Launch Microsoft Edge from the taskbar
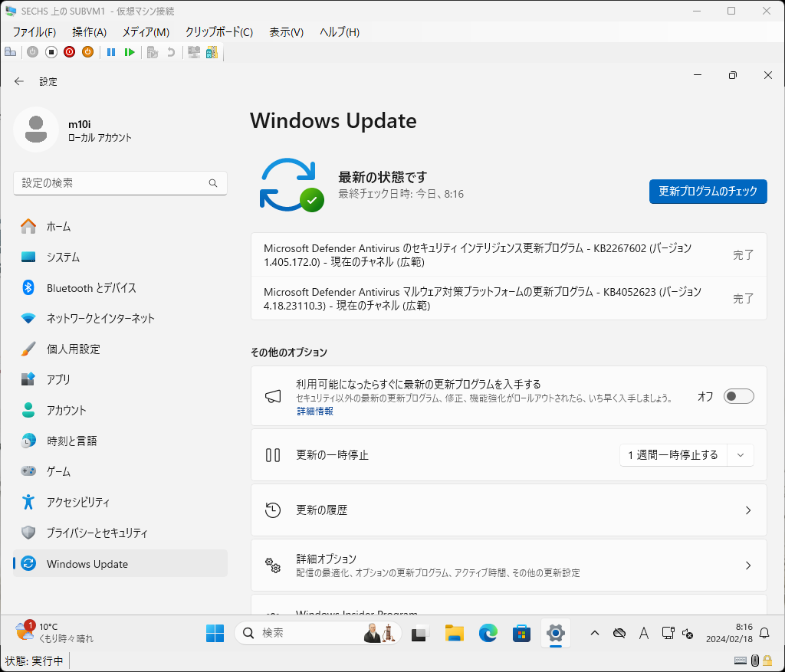Image resolution: width=785 pixels, height=672 pixels. (x=488, y=634)
